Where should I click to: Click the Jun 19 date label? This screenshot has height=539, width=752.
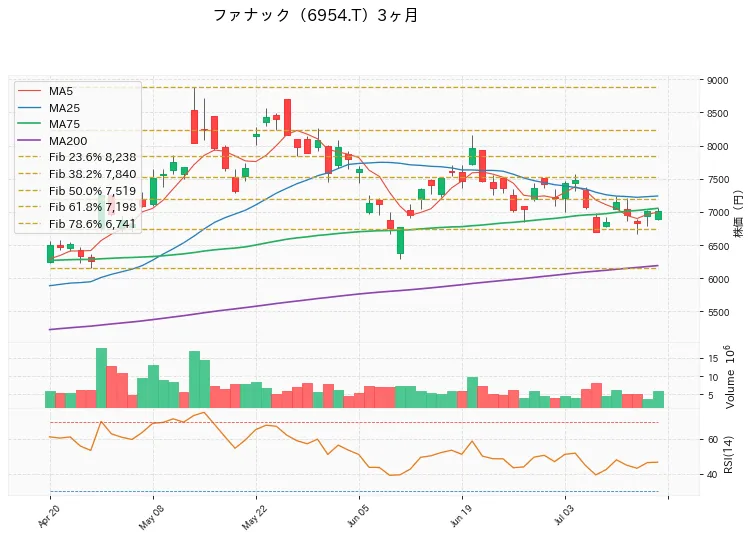point(460,516)
